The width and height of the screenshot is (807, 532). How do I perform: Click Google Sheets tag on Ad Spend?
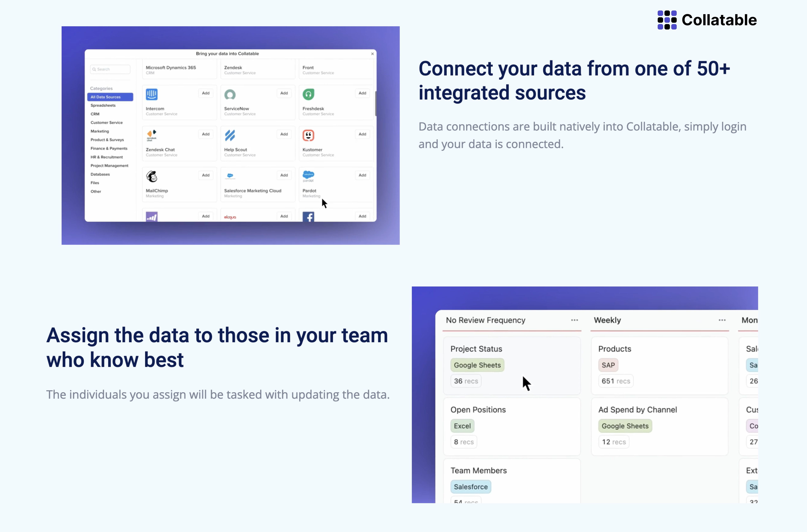coord(625,426)
